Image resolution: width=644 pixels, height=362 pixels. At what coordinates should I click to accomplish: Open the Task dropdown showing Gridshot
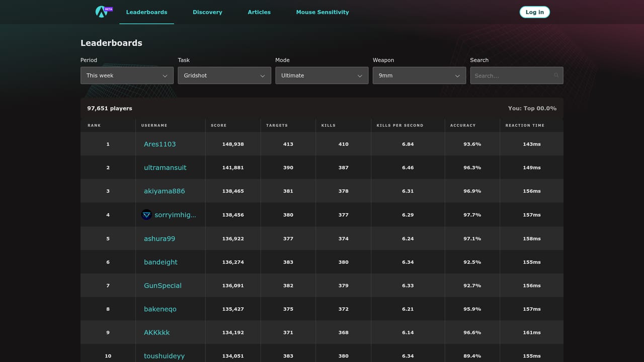coord(224,75)
